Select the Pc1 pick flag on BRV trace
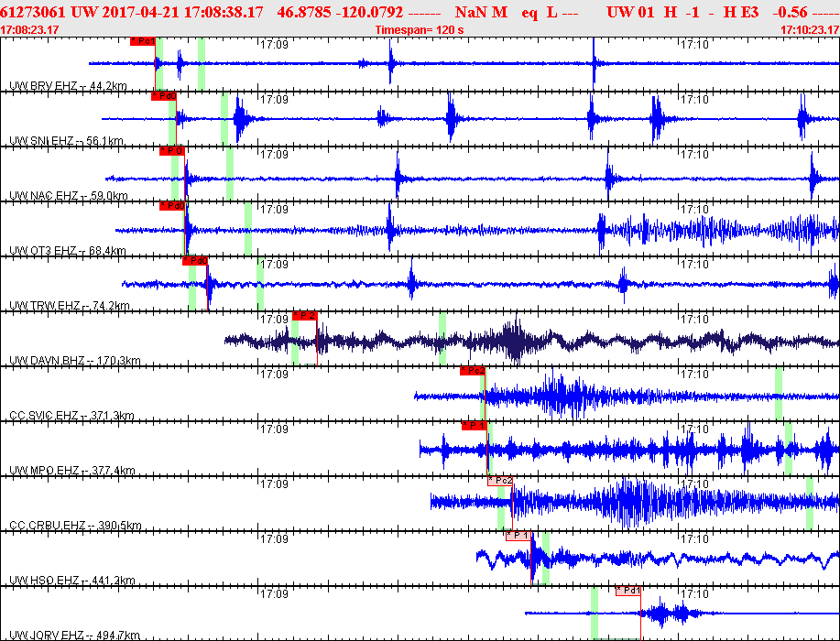Screen dimensions: 840x641 [143, 41]
